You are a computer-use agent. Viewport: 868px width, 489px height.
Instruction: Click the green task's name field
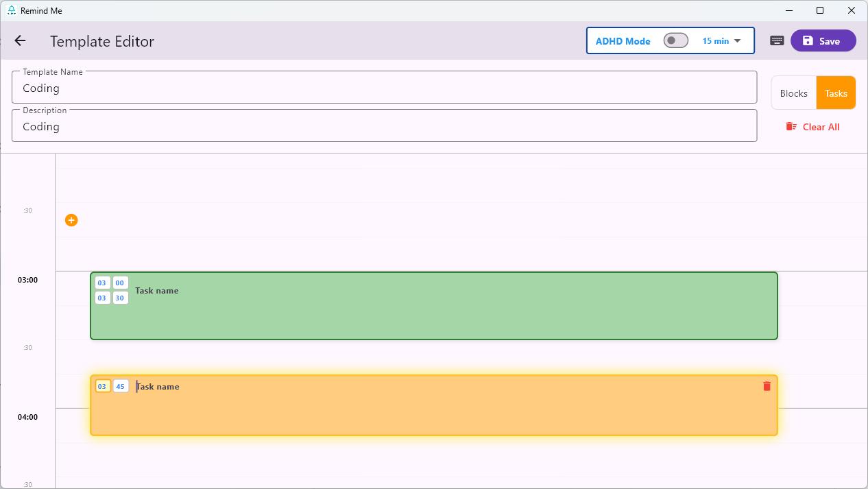click(157, 291)
